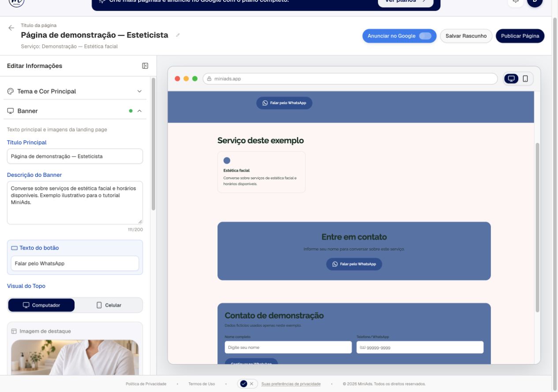Click the Descrição do Banner text area

coord(75,203)
